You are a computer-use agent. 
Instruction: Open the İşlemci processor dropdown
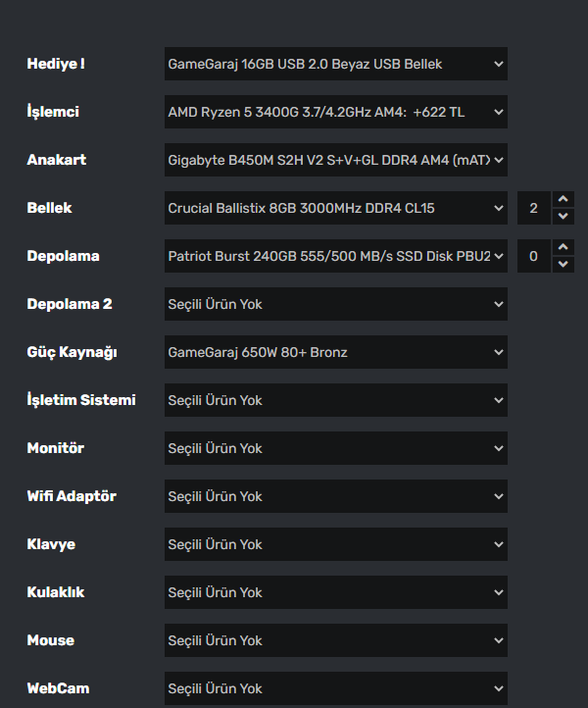click(x=335, y=112)
